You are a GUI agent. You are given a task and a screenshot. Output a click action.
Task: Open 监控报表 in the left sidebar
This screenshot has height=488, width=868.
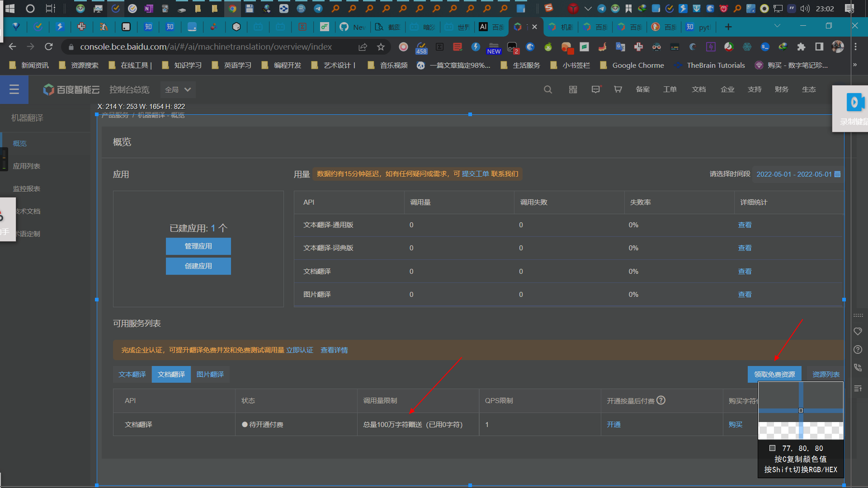[27, 188]
